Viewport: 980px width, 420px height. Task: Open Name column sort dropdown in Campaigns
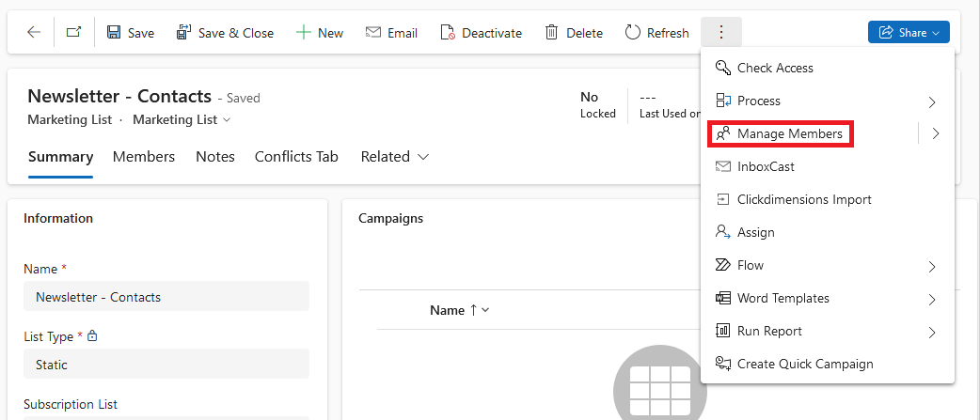pyautogui.click(x=485, y=310)
